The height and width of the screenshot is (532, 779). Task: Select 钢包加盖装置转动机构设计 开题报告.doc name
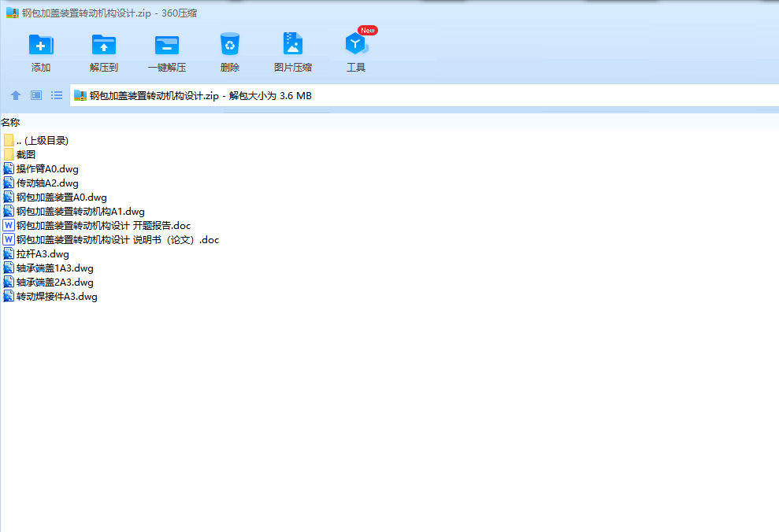(103, 226)
